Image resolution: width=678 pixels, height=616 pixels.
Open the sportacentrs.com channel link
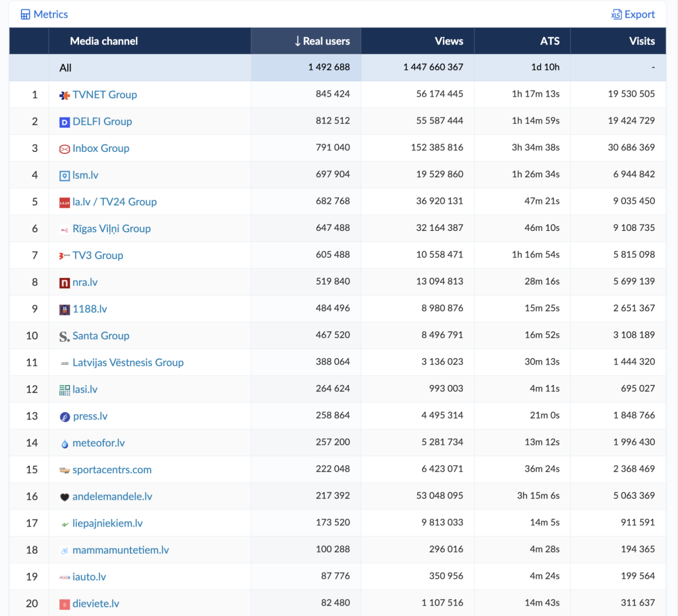[x=112, y=470]
